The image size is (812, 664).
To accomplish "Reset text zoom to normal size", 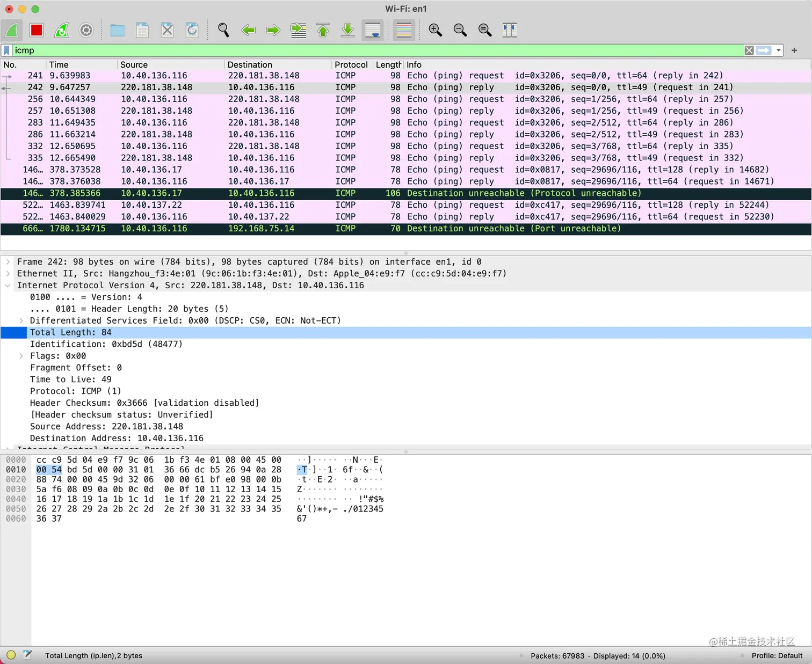I will coord(485,30).
